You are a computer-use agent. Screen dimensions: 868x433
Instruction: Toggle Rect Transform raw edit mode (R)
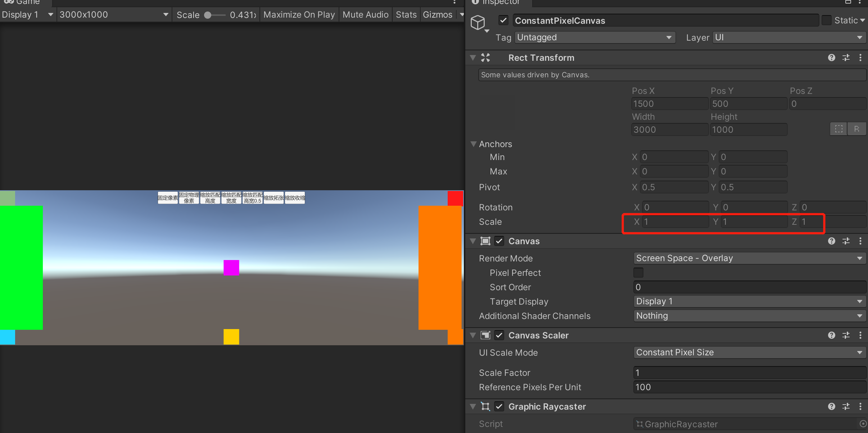[856, 129]
